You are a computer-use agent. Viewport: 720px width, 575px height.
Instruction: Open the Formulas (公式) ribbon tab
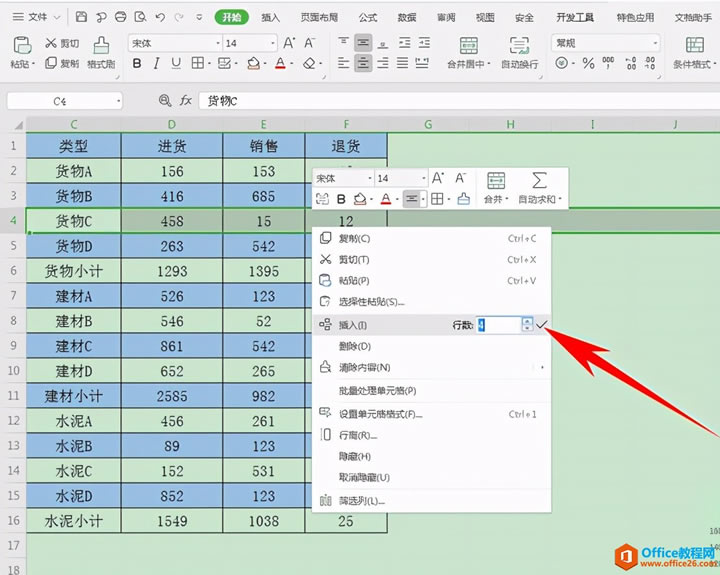point(368,17)
